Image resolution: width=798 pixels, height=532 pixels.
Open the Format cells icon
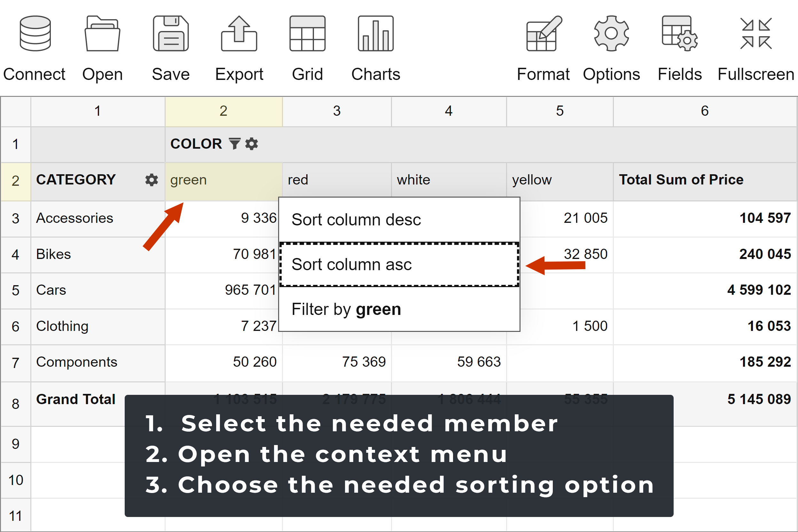point(544,34)
